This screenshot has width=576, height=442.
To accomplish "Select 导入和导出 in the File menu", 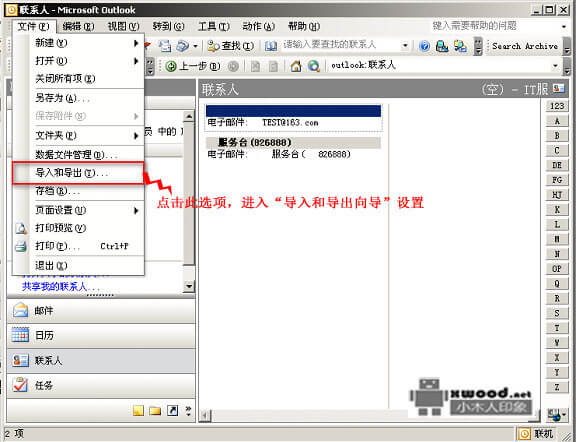I will click(78, 173).
